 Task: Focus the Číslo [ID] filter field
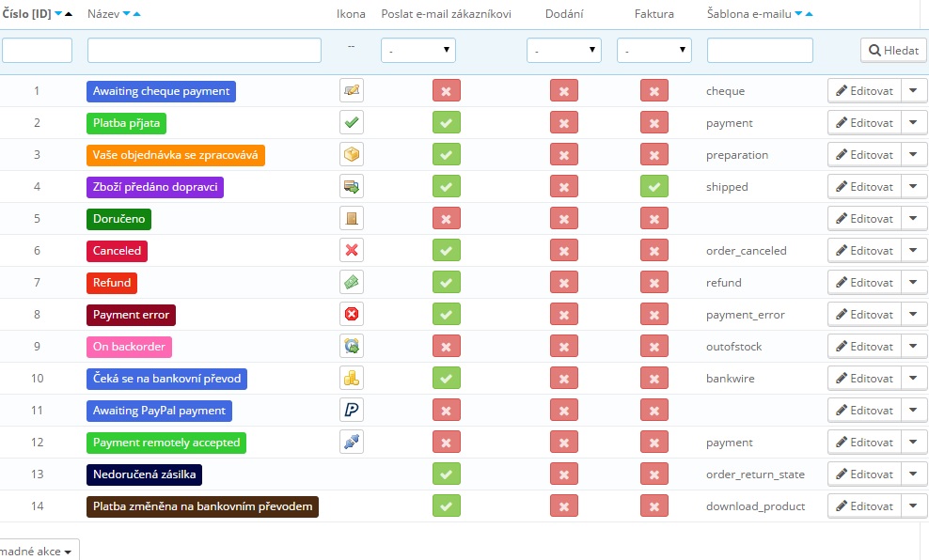click(x=37, y=51)
